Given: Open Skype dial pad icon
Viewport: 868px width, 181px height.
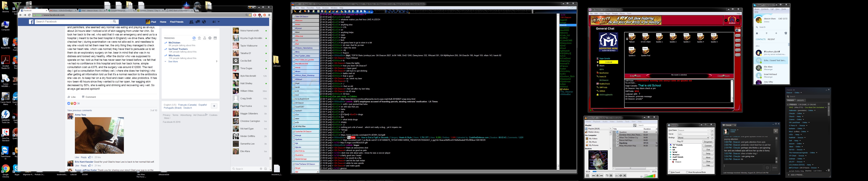Looking at the screenshot, I should 767,33.
